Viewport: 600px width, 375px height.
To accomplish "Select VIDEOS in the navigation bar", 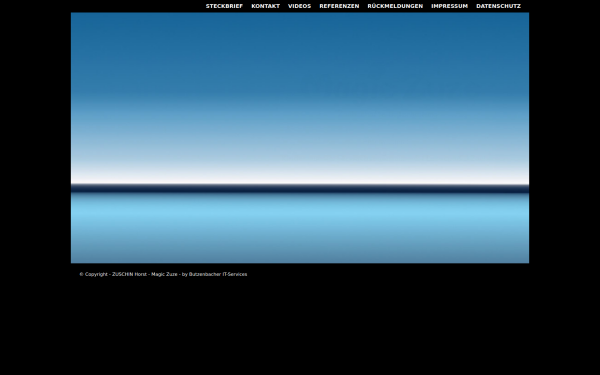I will (x=300, y=6).
